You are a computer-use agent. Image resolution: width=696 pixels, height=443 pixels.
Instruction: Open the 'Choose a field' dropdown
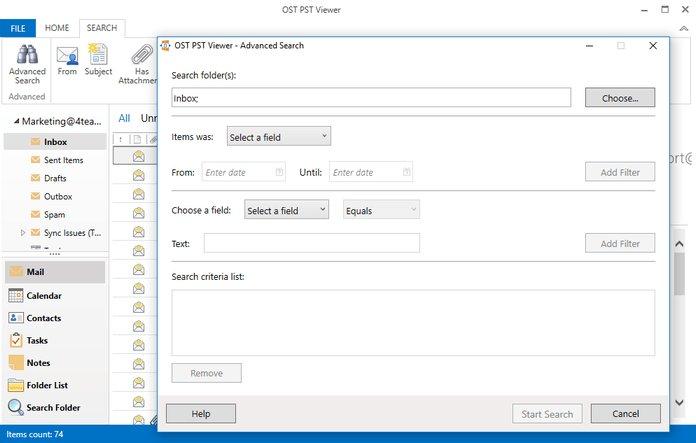(286, 210)
